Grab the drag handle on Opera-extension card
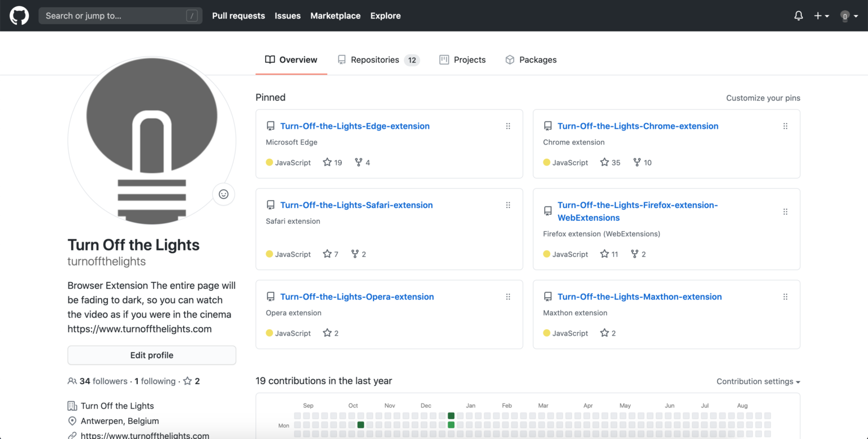 coord(508,297)
